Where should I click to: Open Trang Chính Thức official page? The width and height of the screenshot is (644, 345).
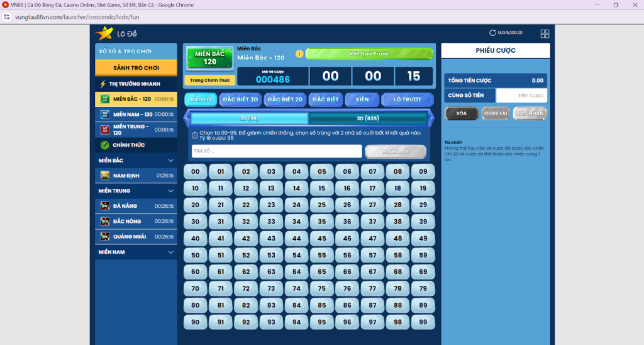coord(209,80)
